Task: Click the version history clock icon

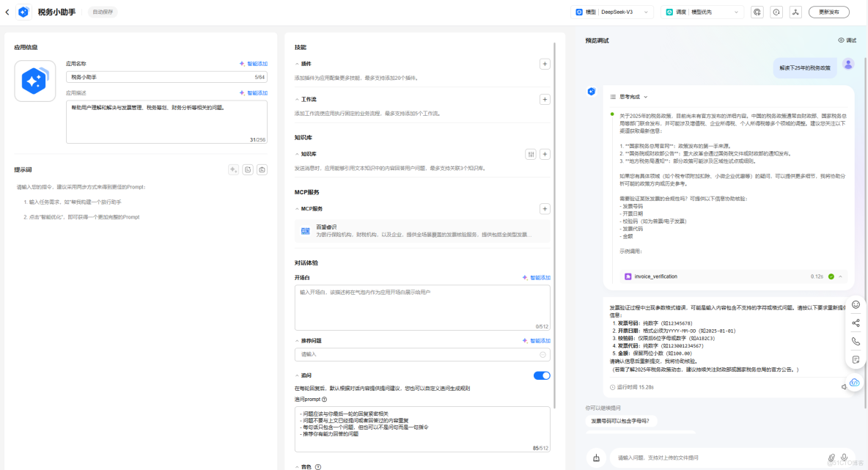Action: tap(777, 12)
